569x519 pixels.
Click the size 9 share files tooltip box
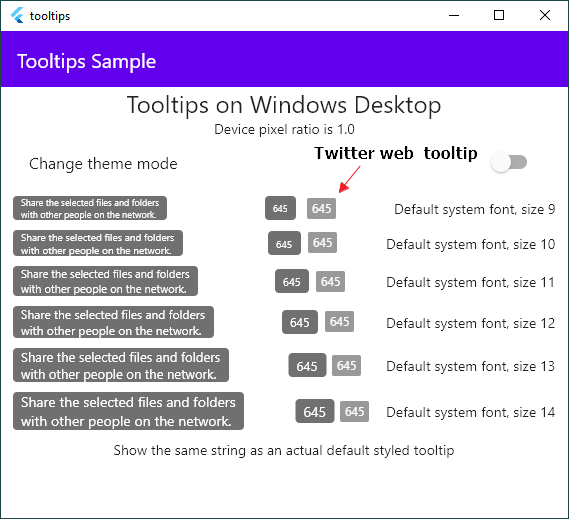point(90,208)
